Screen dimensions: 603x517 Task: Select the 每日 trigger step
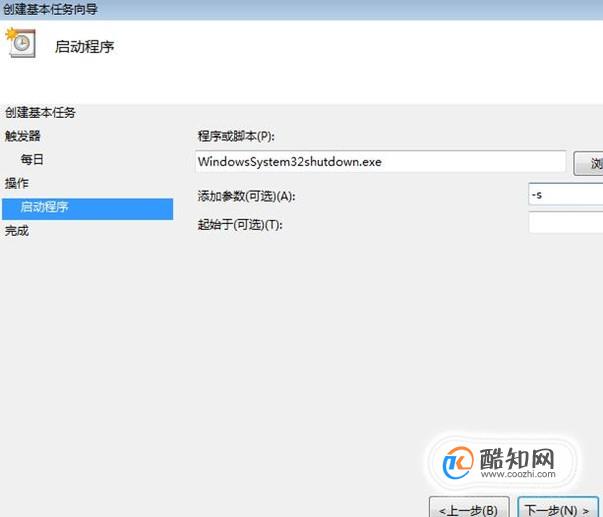(x=32, y=159)
